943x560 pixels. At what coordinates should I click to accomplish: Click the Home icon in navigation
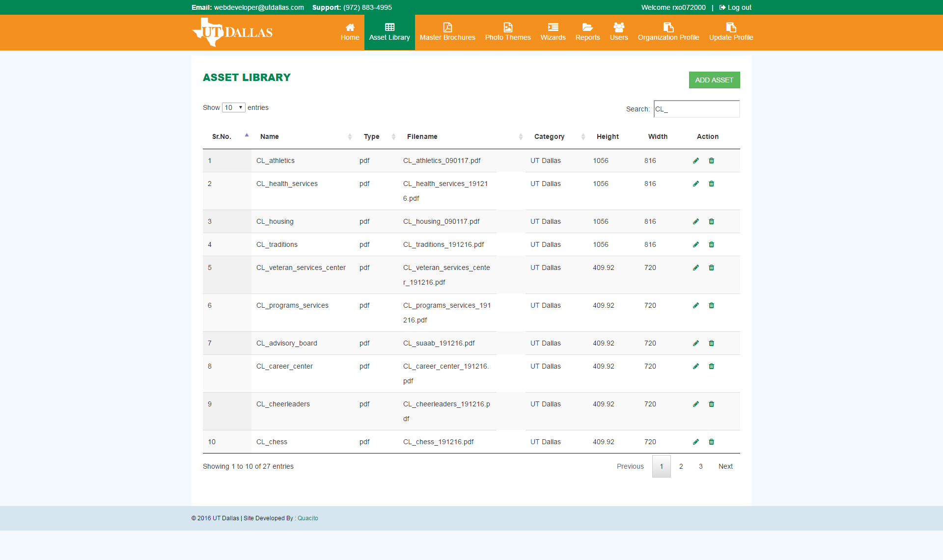coord(350,27)
